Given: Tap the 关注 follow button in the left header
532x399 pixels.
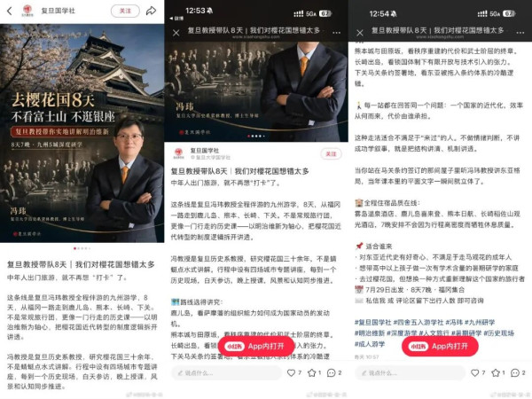Looking at the screenshot, I should [125, 11].
